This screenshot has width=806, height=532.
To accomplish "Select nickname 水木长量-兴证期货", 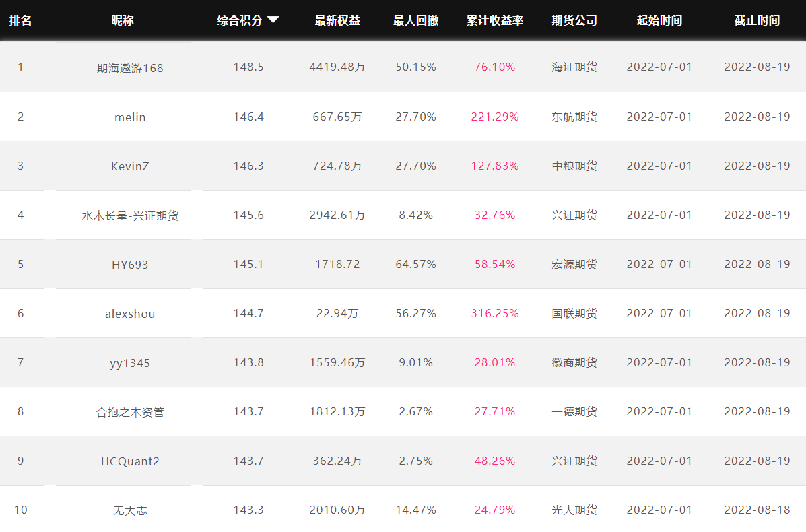I will 130,215.
